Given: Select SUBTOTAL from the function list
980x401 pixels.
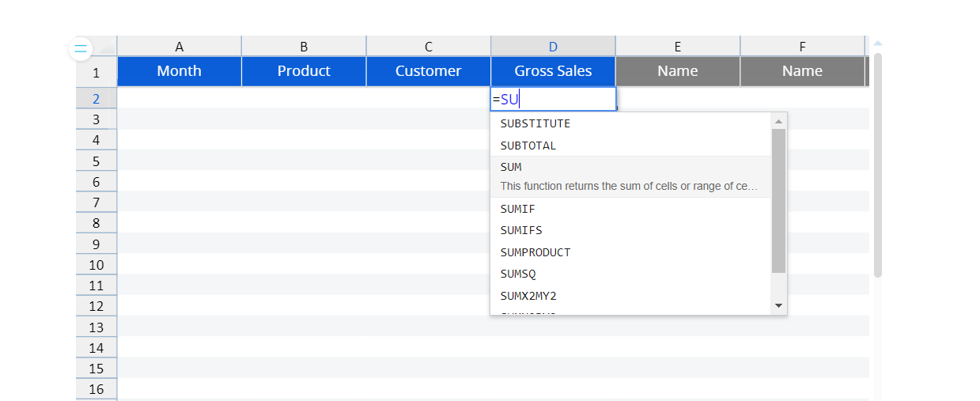Looking at the screenshot, I should coord(630,146).
